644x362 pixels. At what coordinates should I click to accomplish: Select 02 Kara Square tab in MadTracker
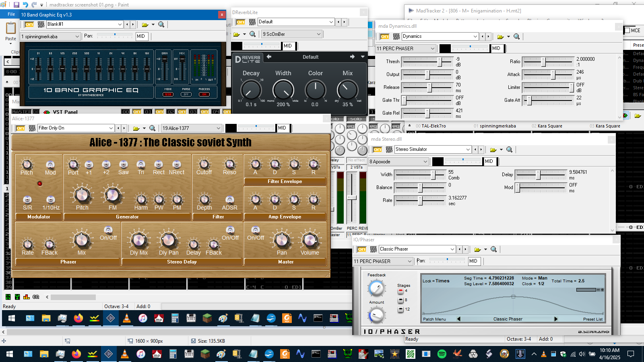click(547, 126)
